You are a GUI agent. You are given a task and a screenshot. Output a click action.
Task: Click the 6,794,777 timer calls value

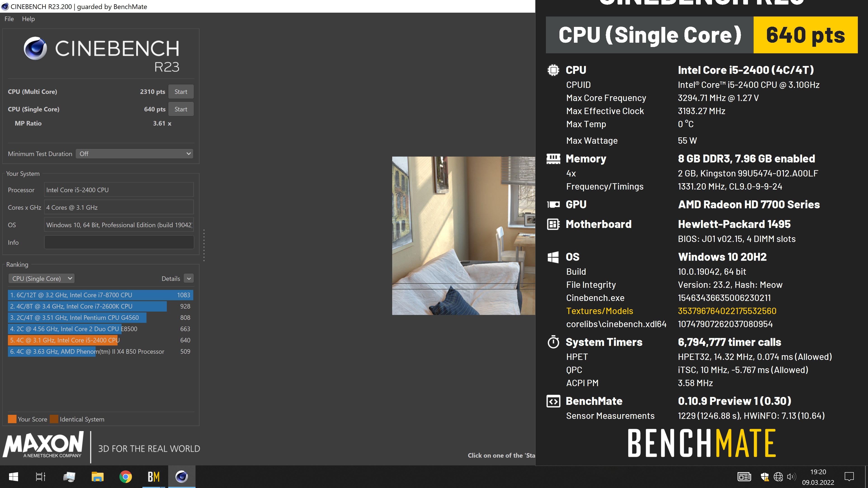(729, 342)
